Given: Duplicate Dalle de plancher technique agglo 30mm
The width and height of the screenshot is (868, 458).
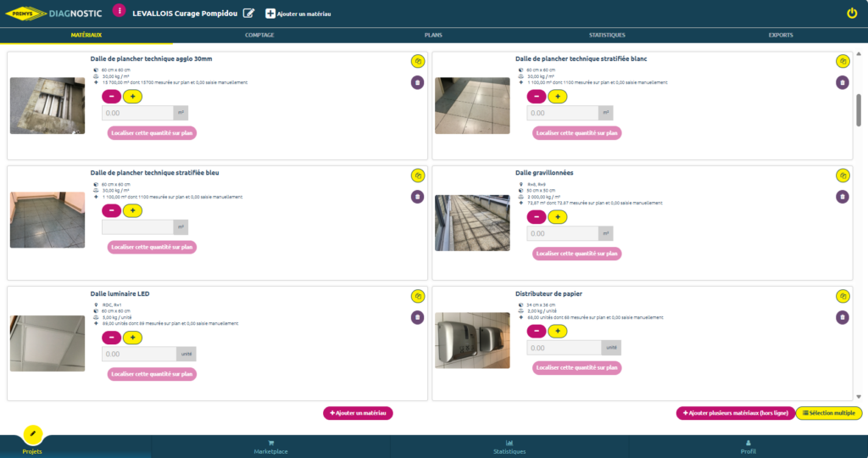Looking at the screenshot, I should (x=417, y=61).
